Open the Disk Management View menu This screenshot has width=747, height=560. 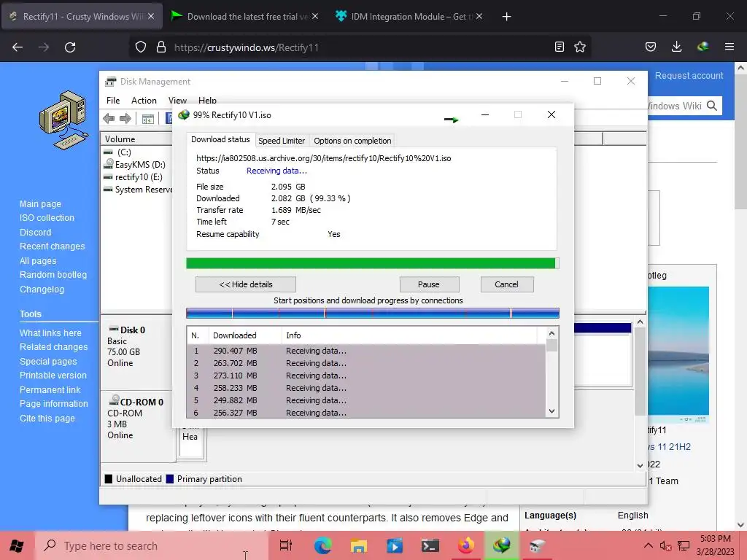point(177,101)
